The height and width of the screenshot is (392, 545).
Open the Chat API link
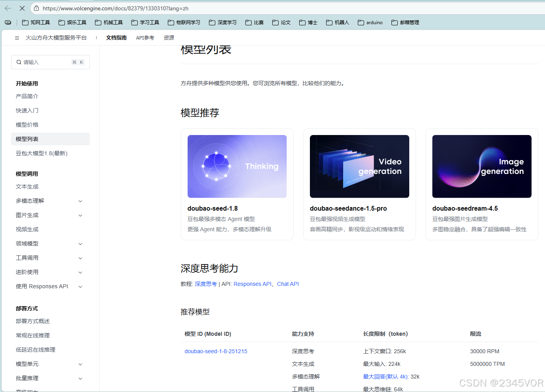[288, 284]
